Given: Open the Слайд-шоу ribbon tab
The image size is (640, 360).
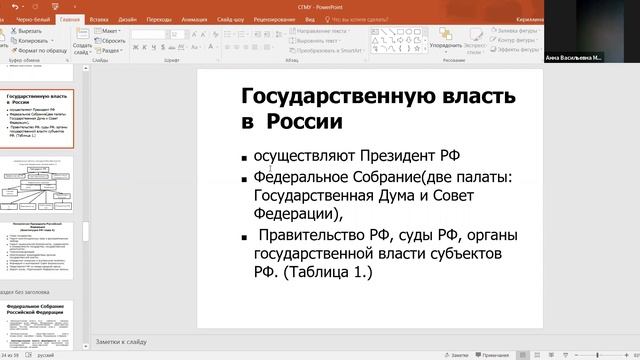Looking at the screenshot, I should pos(230,19).
